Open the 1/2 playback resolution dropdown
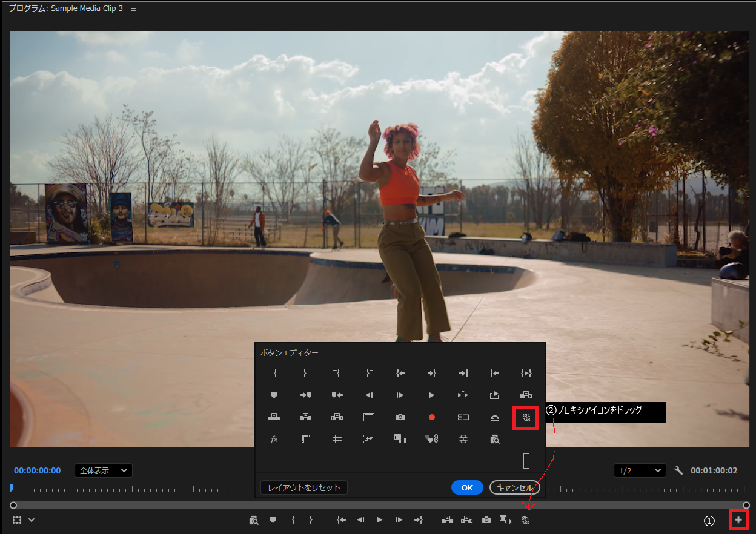Viewport: 756px width, 534px height. coord(639,470)
